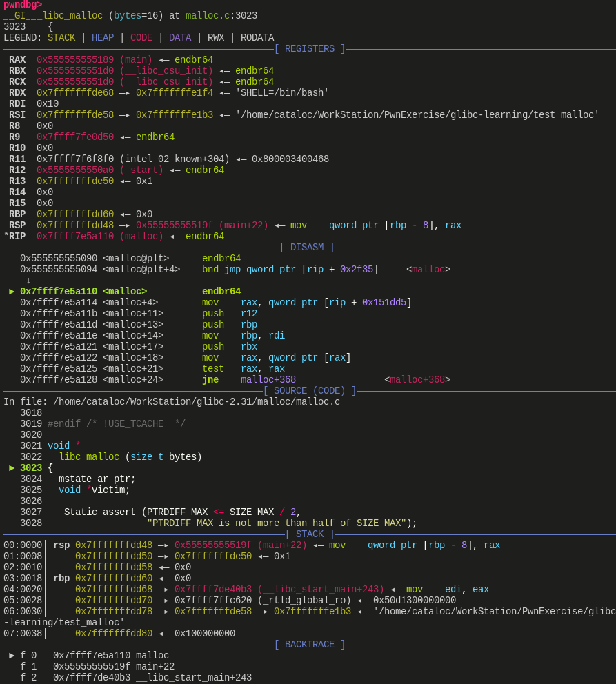Viewport: 616px width, 684px height.
Task: Click the pwndbg prompt at the top
Action: coord(22,5)
